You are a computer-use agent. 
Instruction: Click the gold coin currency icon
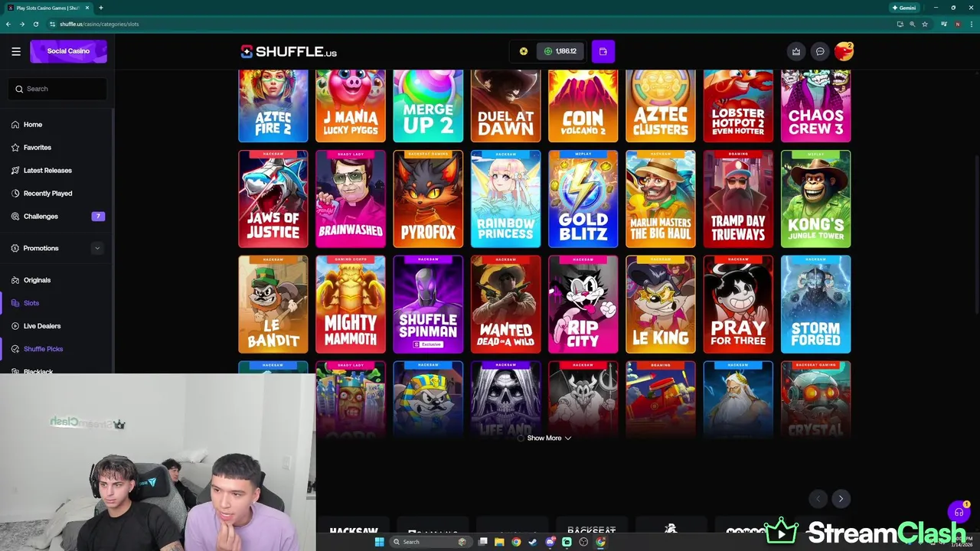click(524, 51)
